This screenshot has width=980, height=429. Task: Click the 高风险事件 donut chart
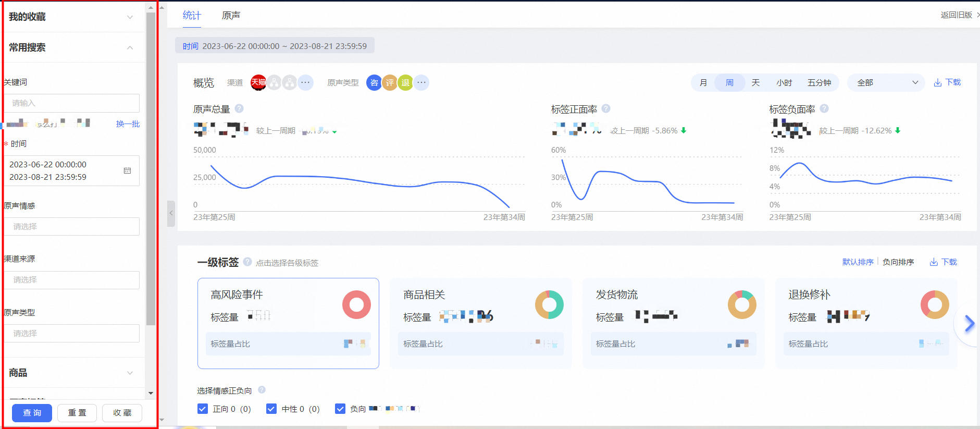tap(356, 304)
